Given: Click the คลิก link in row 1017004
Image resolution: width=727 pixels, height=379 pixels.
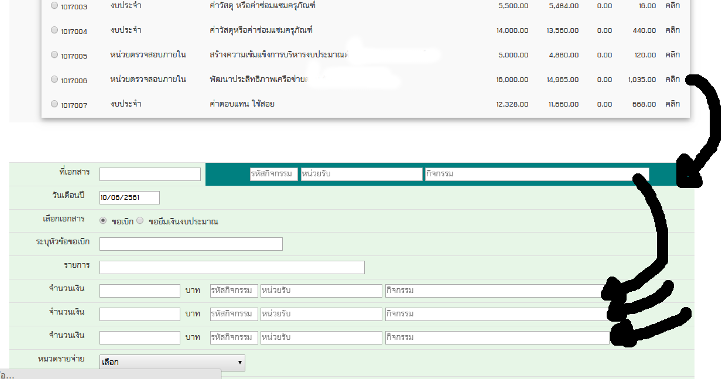Looking at the screenshot, I should click(673, 30).
